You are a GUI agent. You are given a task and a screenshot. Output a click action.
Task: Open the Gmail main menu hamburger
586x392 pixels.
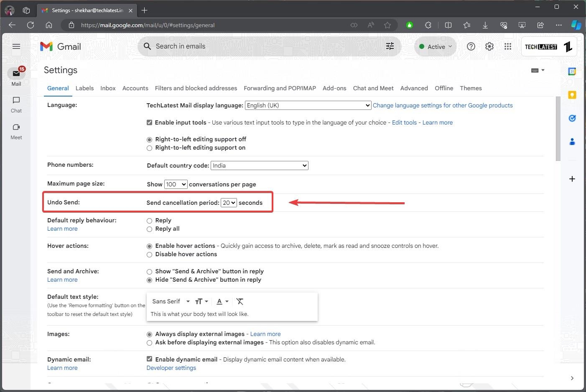[x=16, y=46]
